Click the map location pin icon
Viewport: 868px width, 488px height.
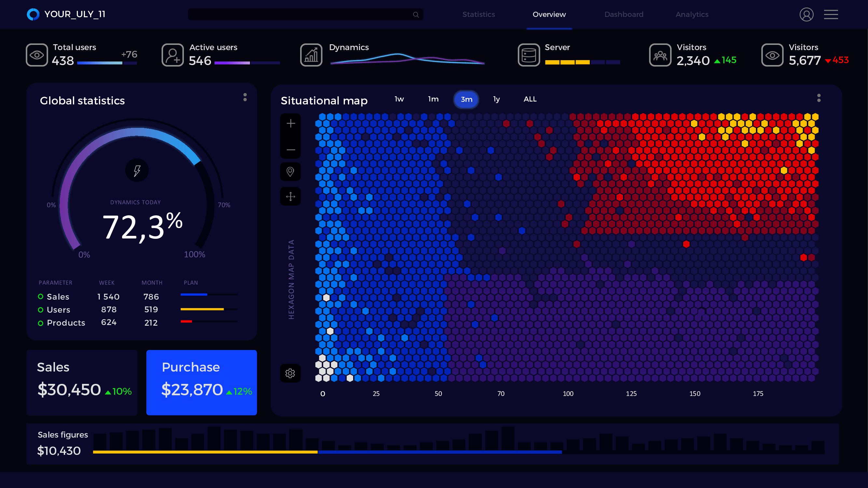pos(290,172)
